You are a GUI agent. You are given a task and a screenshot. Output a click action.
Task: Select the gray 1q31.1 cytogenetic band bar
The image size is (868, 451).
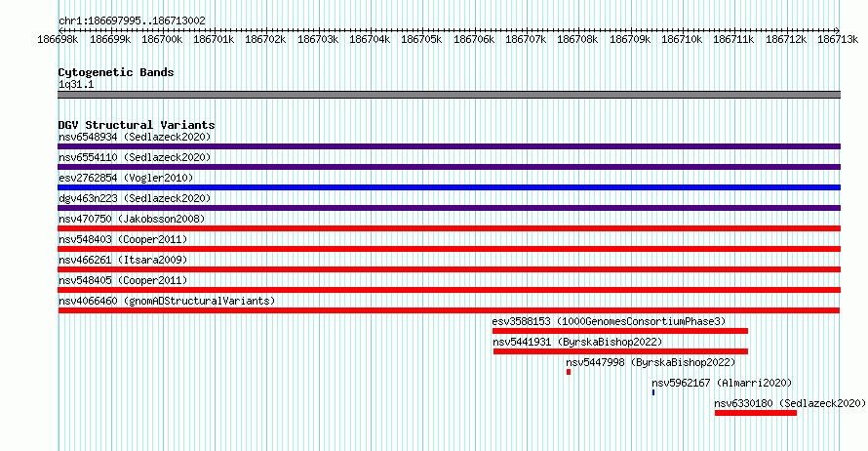point(449,95)
